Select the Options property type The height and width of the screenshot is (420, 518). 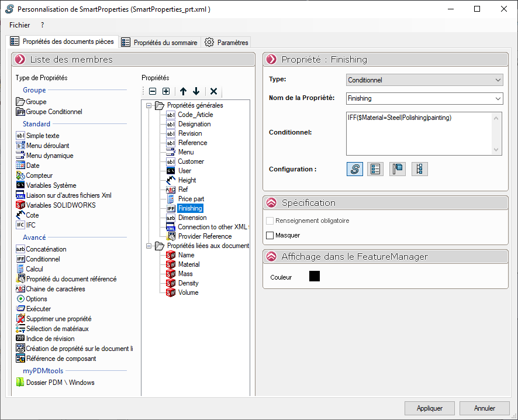click(x=32, y=299)
